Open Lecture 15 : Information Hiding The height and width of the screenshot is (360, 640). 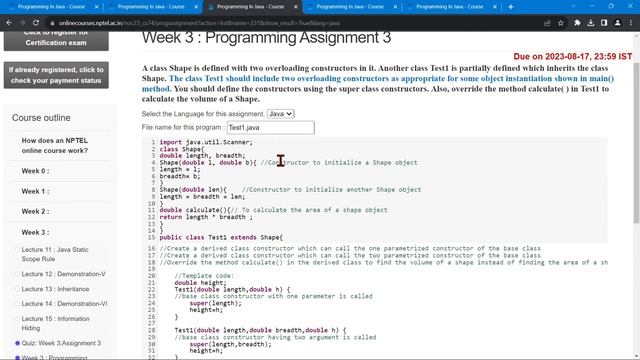[x=56, y=323]
